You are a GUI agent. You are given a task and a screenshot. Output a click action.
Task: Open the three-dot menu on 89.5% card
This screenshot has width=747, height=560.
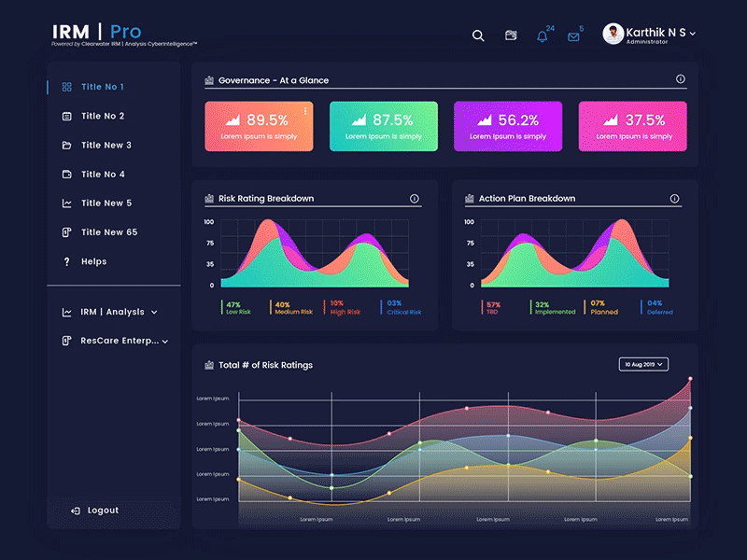click(305, 111)
